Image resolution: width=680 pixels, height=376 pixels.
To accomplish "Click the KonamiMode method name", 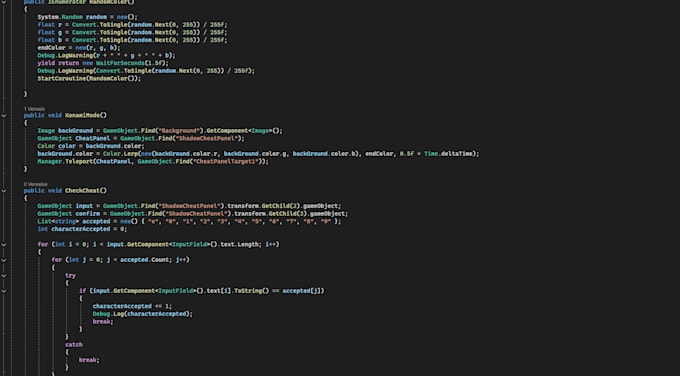I will (x=82, y=115).
